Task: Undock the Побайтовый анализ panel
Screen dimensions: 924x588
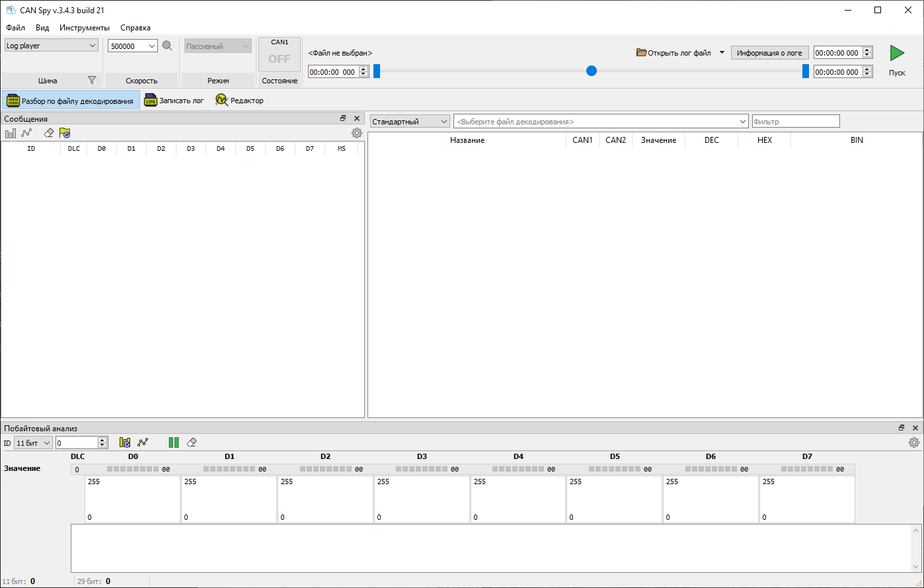Action: tap(902, 428)
